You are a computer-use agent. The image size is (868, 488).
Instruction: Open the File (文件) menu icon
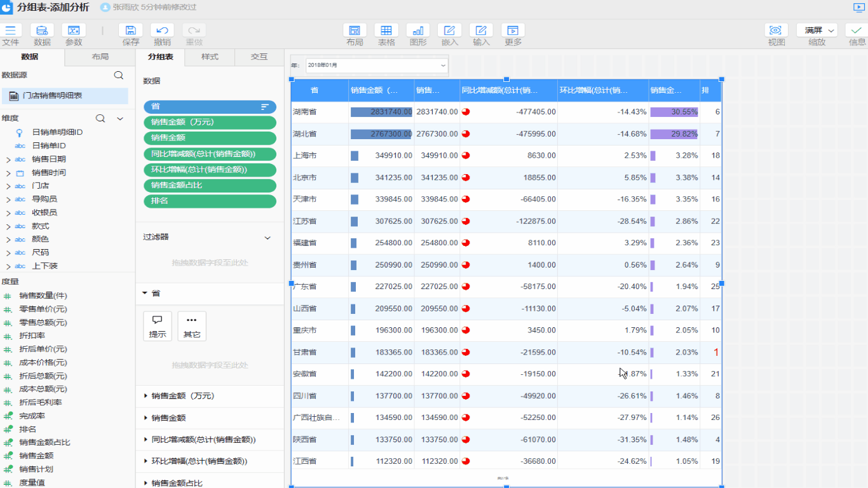pos(10,30)
